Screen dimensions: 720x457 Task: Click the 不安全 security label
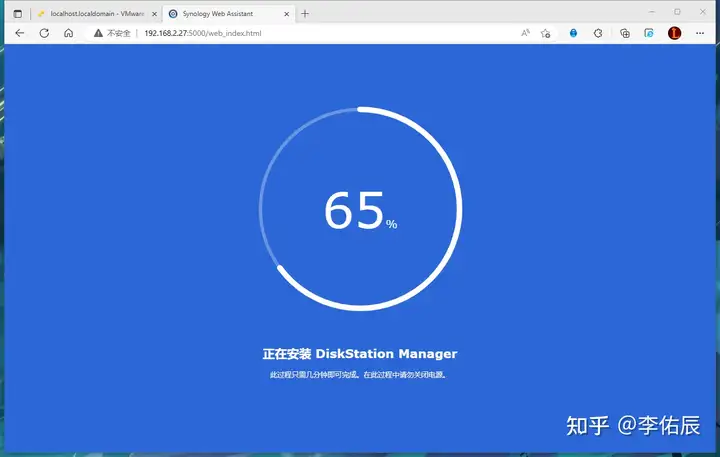pyautogui.click(x=119, y=33)
